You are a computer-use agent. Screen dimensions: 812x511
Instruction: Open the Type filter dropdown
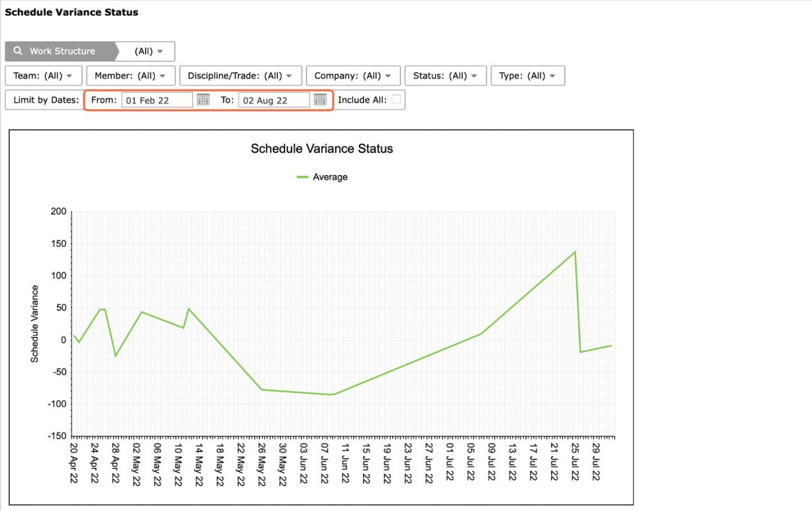coord(527,76)
